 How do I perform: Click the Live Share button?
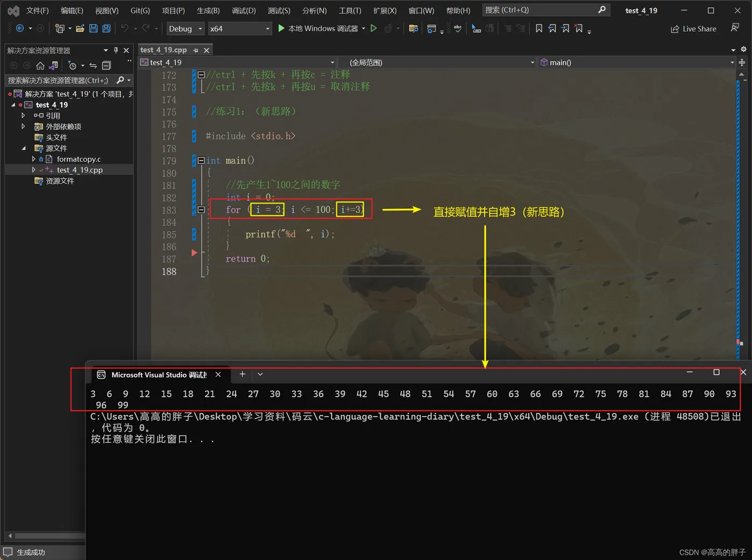click(693, 29)
